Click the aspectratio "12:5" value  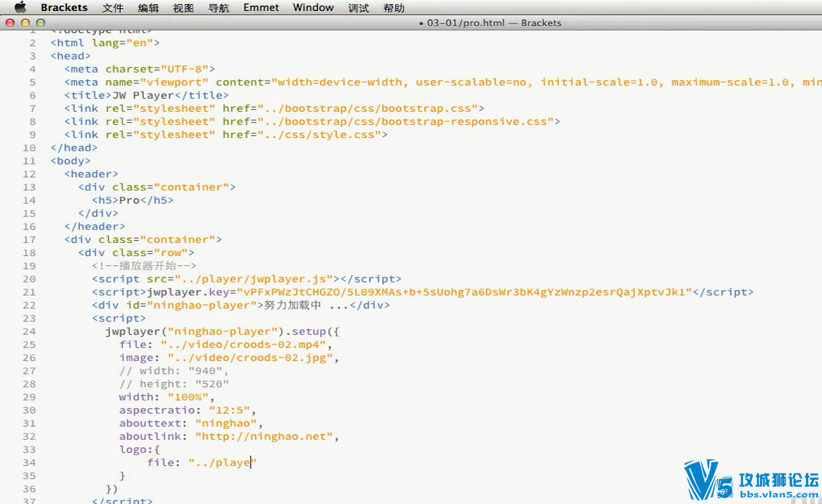point(229,410)
